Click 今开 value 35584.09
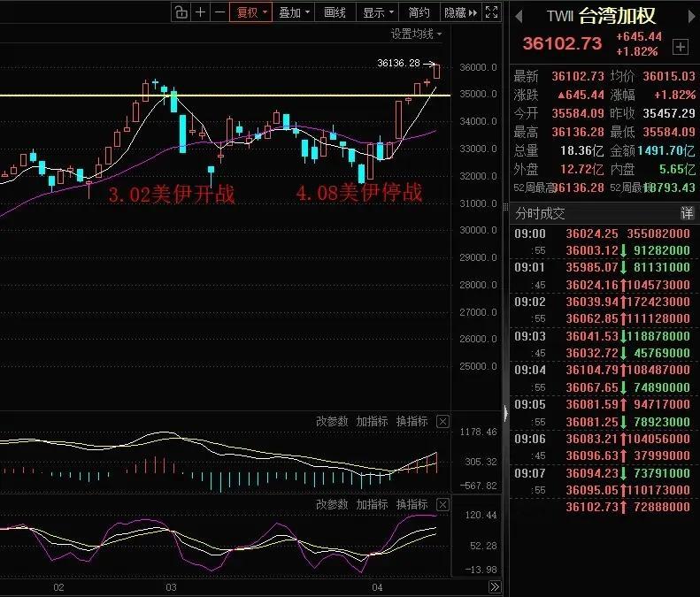The height and width of the screenshot is (597, 700). [578, 113]
